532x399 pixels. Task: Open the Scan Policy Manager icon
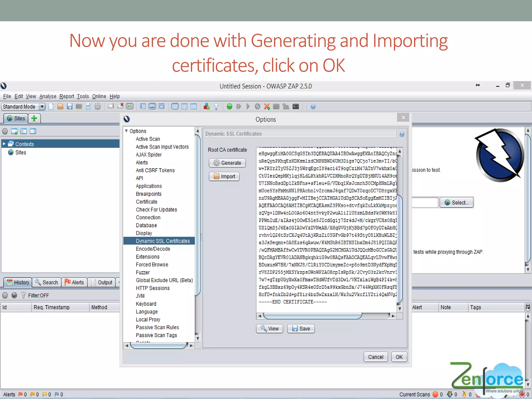pyautogui.click(x=276, y=107)
